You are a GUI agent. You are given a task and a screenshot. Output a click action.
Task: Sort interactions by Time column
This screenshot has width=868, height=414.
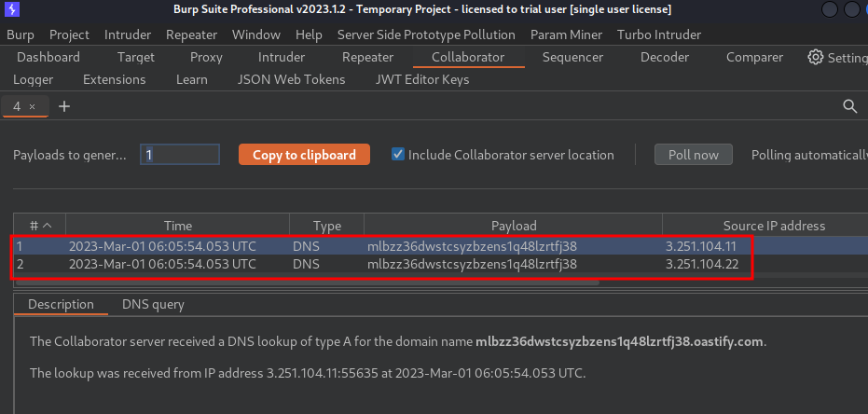(178, 226)
